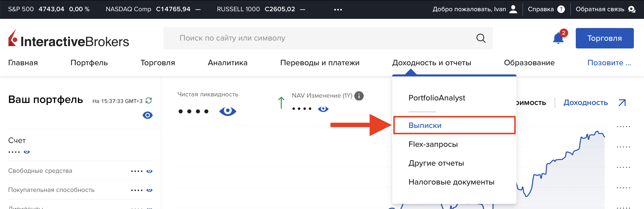
Task: Choose Налоговые документы in the menu
Action: pyautogui.click(x=451, y=182)
